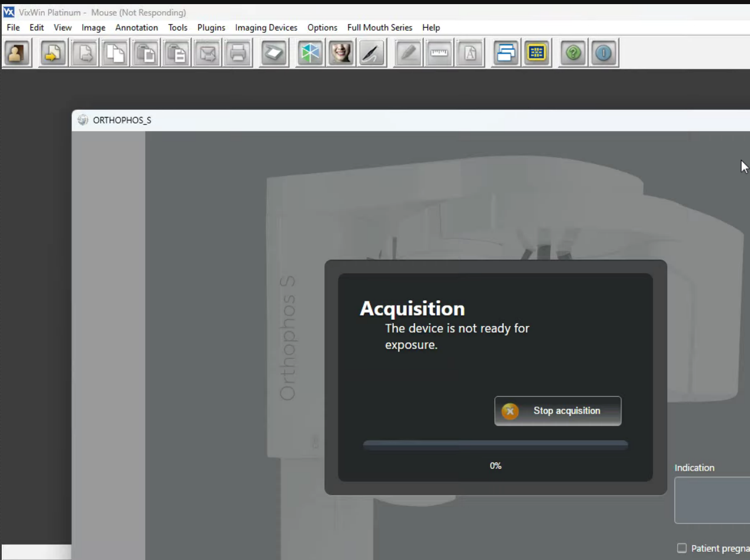Click the cascade windows toolbar icon
Viewport: 750px width, 560px height.
coord(505,53)
